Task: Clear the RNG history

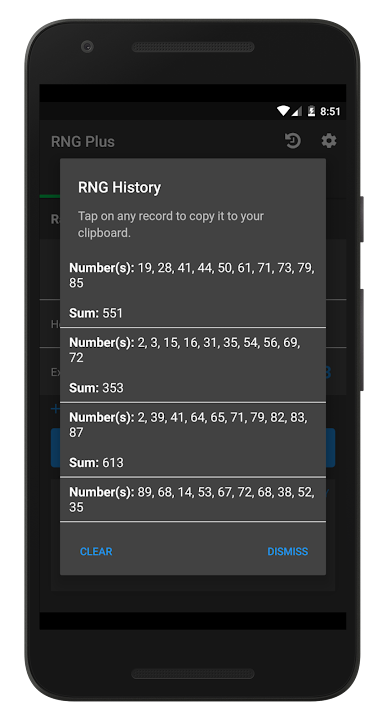Action: coord(96,552)
